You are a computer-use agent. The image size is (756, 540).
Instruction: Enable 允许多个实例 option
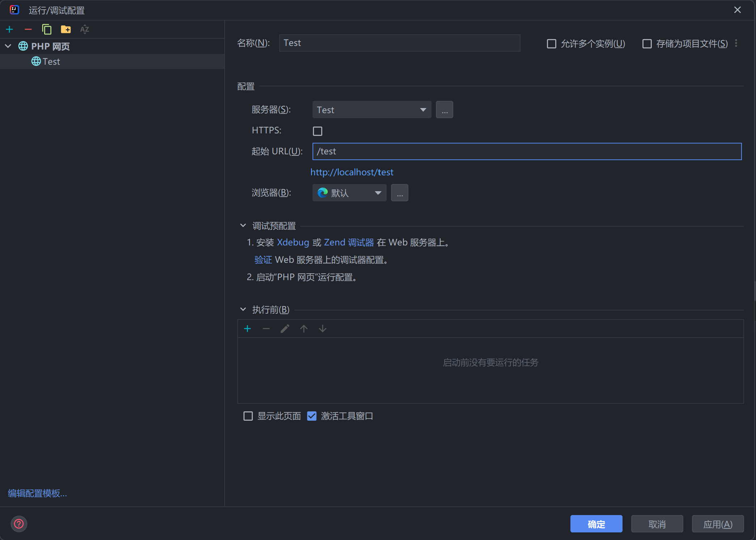coord(551,43)
